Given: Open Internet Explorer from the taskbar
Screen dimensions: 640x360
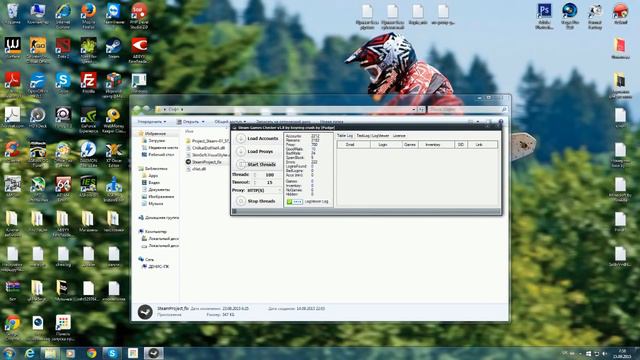Looking at the screenshot, I should tap(29, 353).
